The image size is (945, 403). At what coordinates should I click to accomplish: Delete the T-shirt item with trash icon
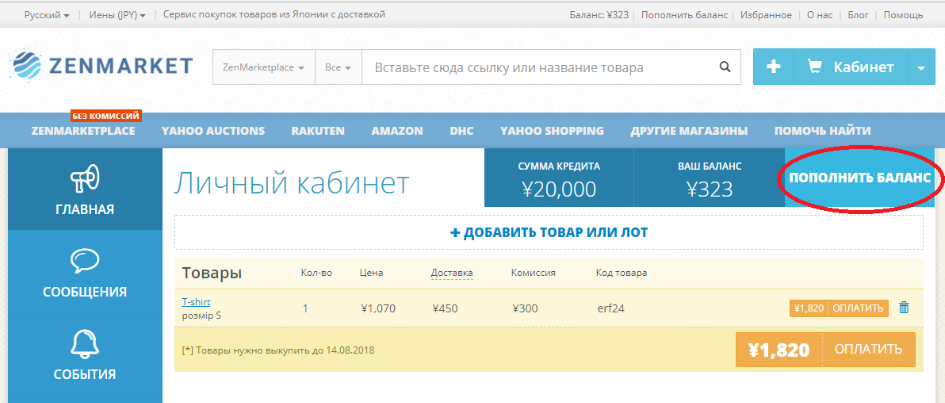(x=903, y=307)
